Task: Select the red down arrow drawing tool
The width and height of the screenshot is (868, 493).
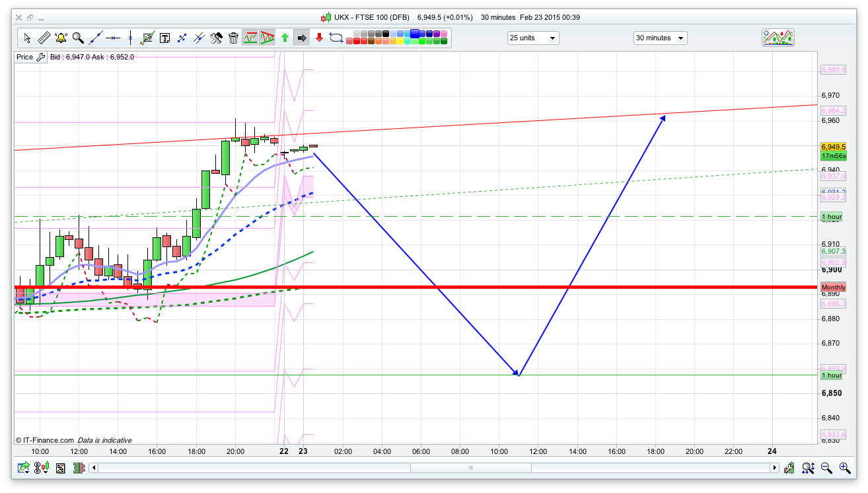Action: coord(319,38)
